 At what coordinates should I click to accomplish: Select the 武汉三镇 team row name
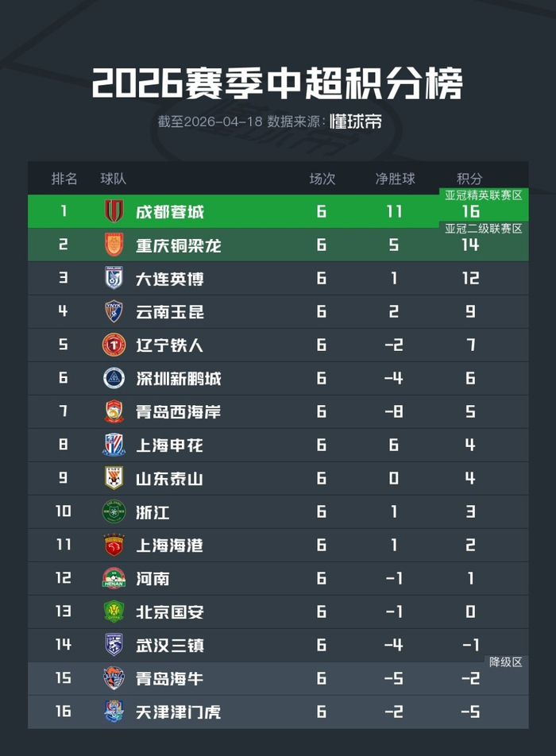pyautogui.click(x=169, y=645)
